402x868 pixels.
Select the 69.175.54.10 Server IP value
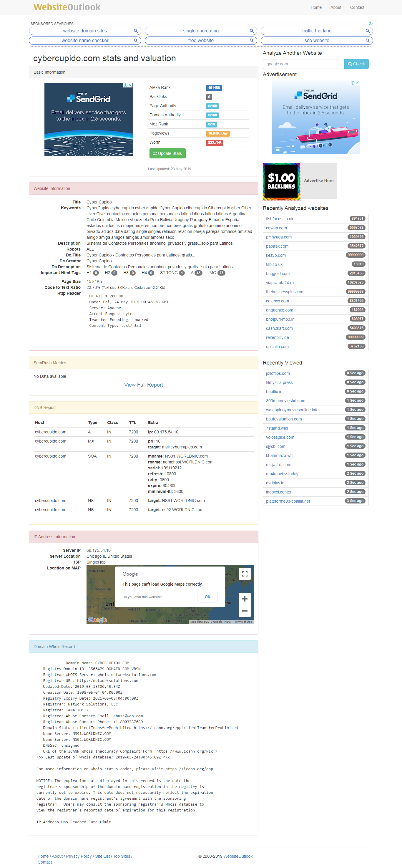click(x=98, y=550)
